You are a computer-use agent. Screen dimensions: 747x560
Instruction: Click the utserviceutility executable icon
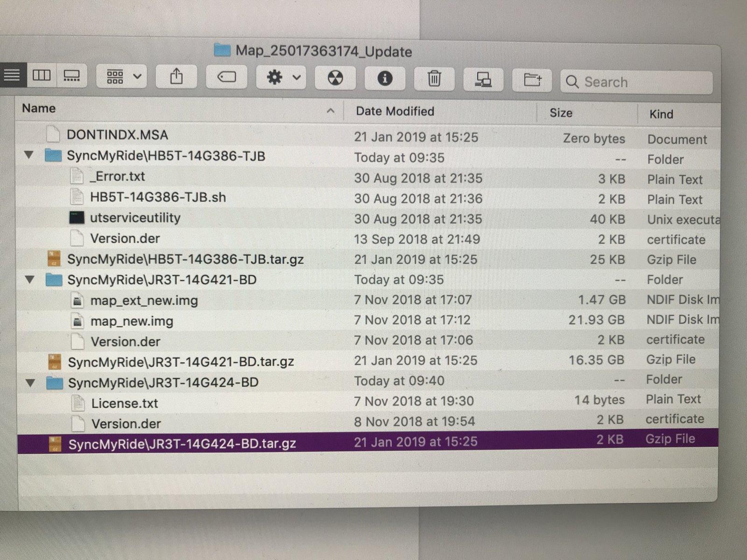tap(77, 217)
